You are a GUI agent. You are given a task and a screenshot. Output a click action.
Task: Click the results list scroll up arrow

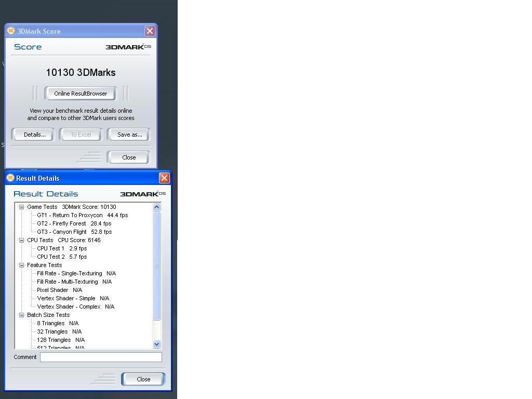(156, 207)
